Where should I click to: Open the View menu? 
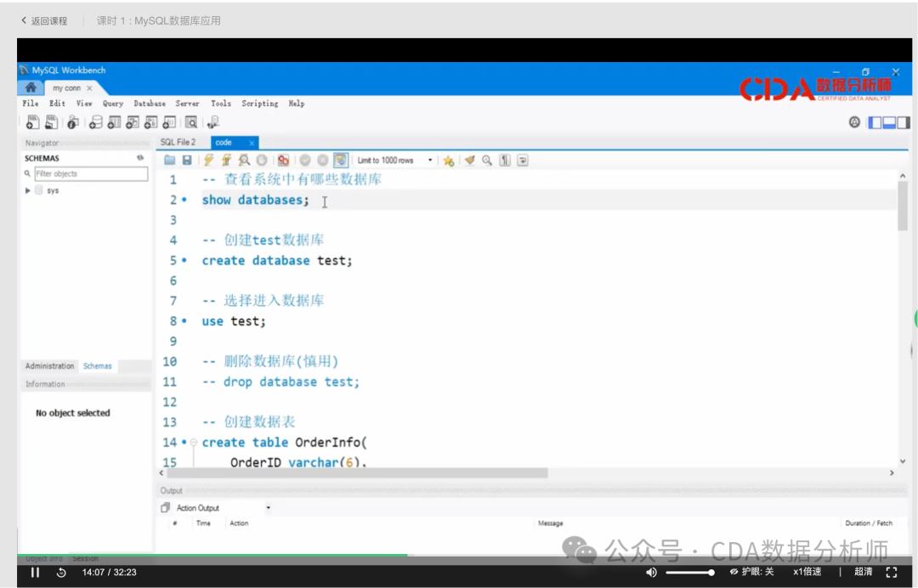(83, 103)
